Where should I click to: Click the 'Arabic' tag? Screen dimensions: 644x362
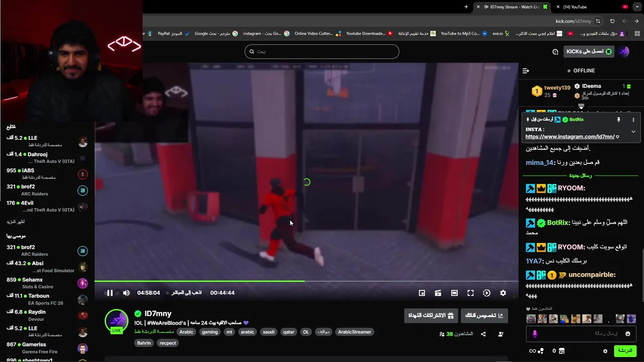click(186, 332)
